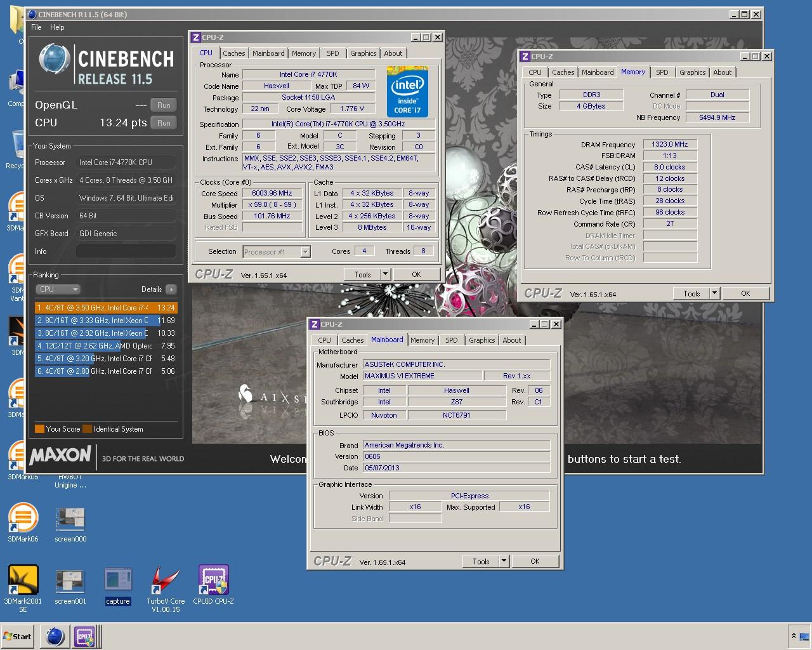Expand Tools dropdown arrow in CPU-Z CPU window
This screenshot has width=812, height=650.
point(385,275)
